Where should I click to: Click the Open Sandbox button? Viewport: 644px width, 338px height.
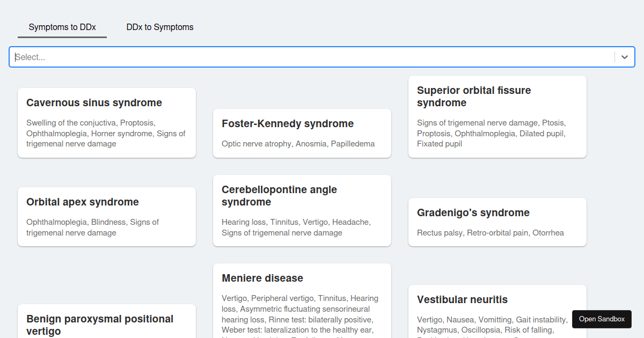(x=602, y=319)
